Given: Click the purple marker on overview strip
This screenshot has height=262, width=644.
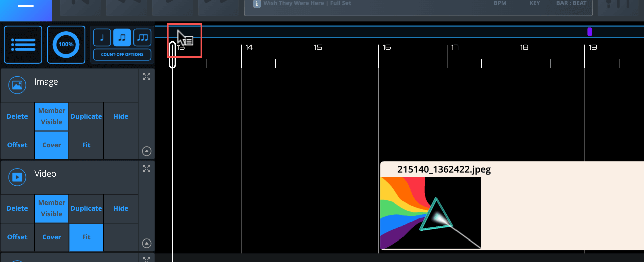Looking at the screenshot, I should (590, 32).
